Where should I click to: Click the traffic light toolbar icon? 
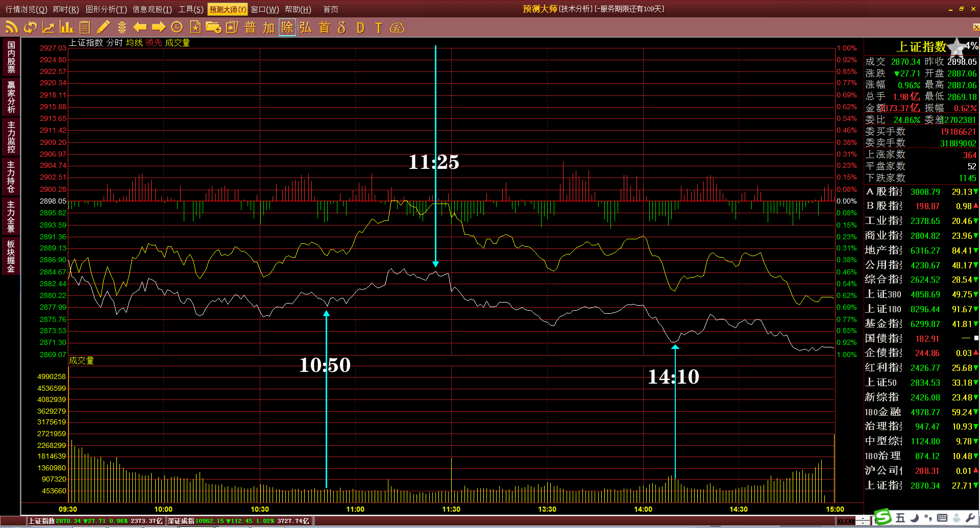click(x=121, y=27)
